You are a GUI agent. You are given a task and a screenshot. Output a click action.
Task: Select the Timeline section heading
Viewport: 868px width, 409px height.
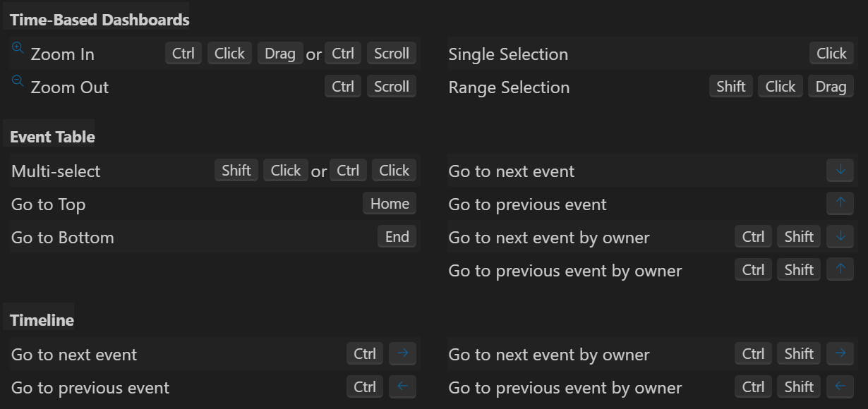[42, 320]
